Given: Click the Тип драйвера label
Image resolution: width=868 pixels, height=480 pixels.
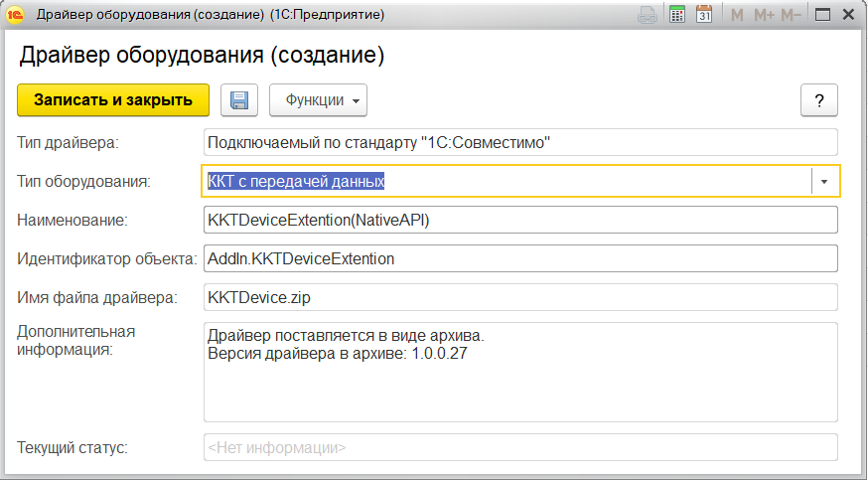Looking at the screenshot, I should pyautogui.click(x=68, y=143).
